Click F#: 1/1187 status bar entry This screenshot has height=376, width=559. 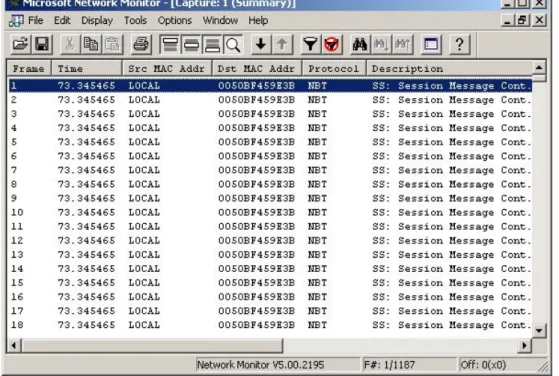[389, 365]
